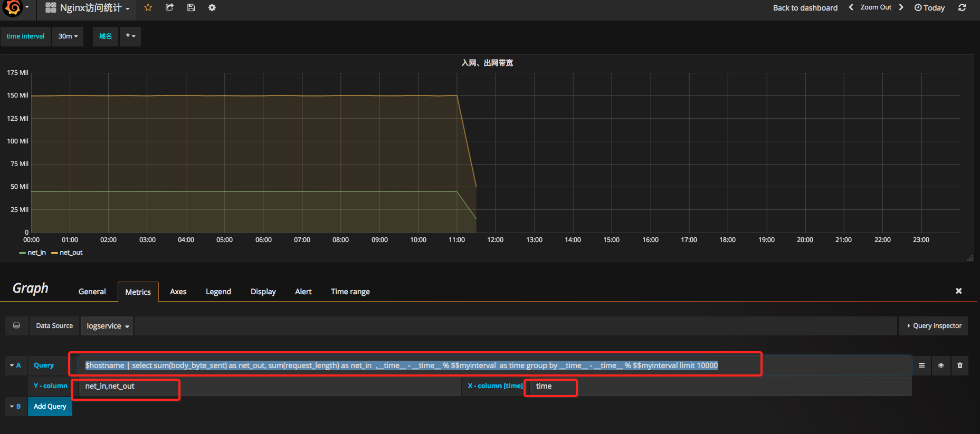Open the logservice data source dropdown

click(108, 326)
